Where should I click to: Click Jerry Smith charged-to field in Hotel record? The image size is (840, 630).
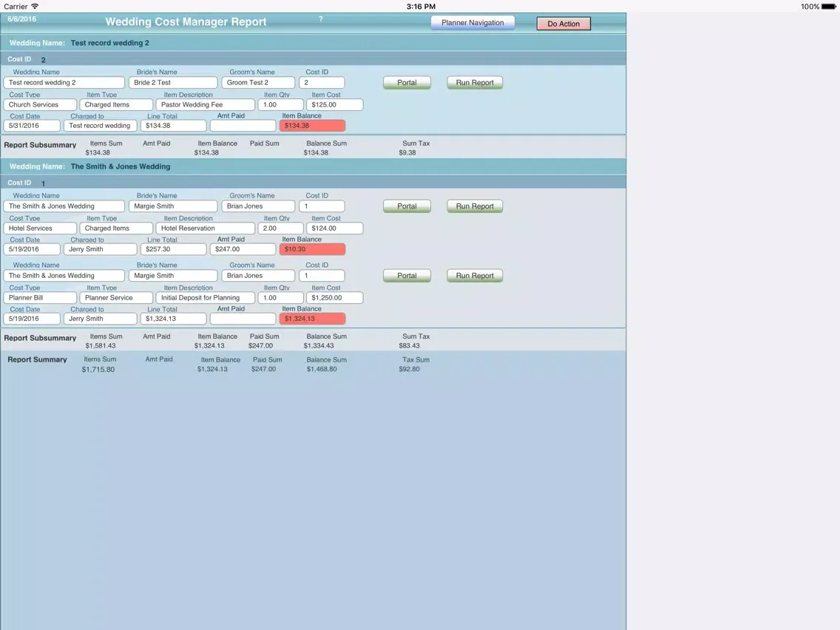coord(100,249)
